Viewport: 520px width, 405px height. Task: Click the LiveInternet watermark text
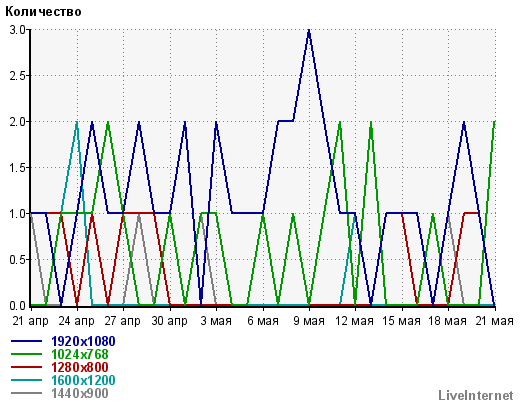coord(476,396)
